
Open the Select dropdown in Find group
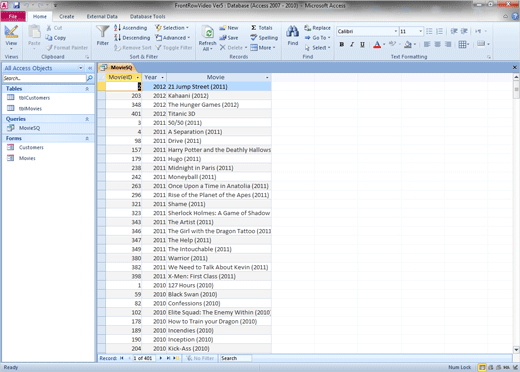pyautogui.click(x=317, y=48)
